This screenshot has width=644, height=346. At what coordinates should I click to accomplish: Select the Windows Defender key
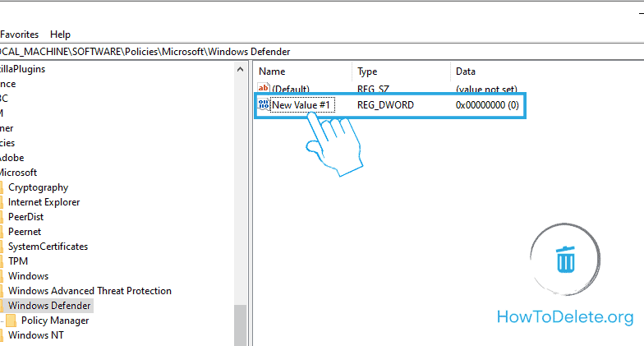coord(49,306)
